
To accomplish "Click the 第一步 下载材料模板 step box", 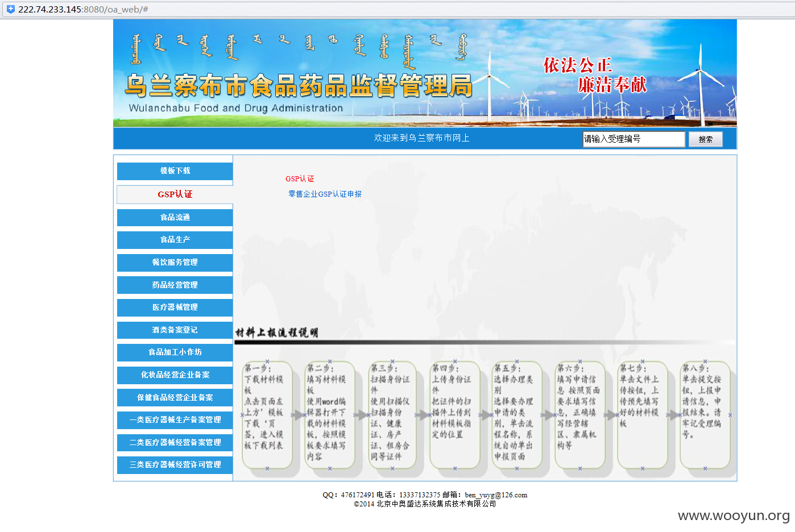I will (267, 415).
